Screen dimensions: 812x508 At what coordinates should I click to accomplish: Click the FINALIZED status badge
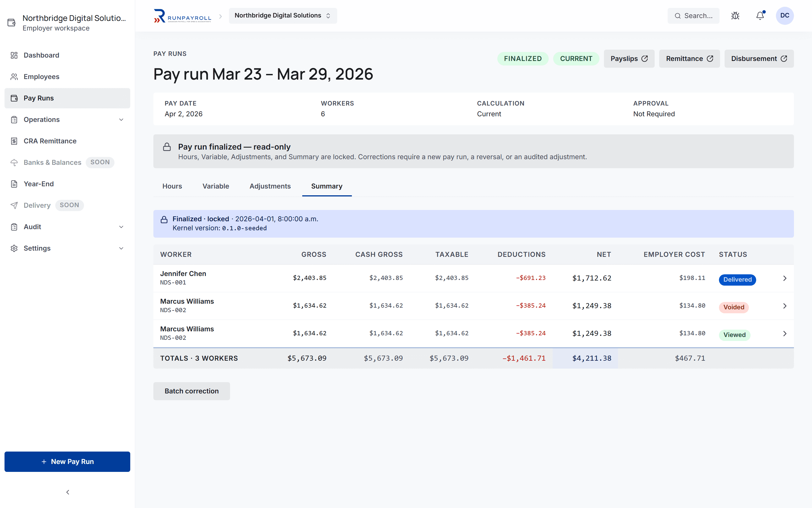click(x=523, y=59)
